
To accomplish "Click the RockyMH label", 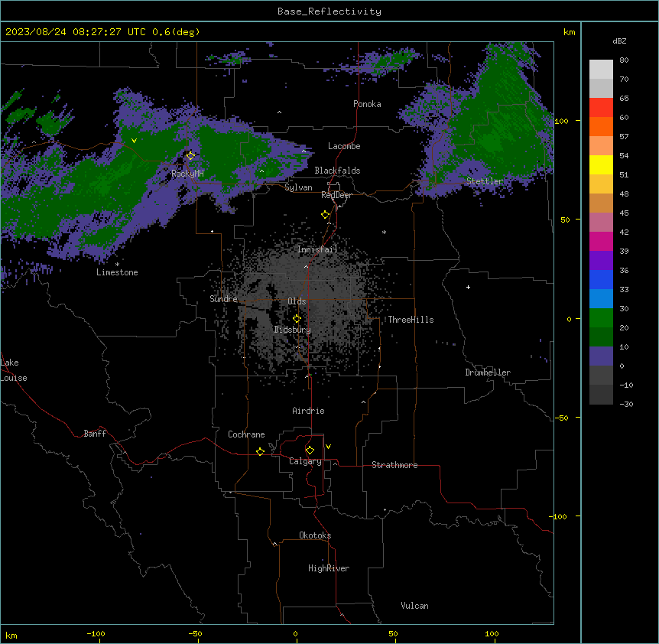I will point(187,174).
